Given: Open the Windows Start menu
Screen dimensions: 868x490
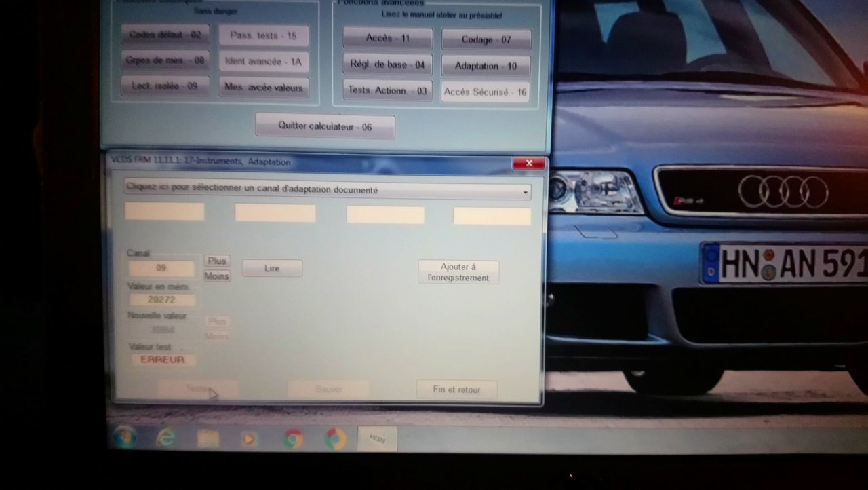Looking at the screenshot, I should pos(124,438).
